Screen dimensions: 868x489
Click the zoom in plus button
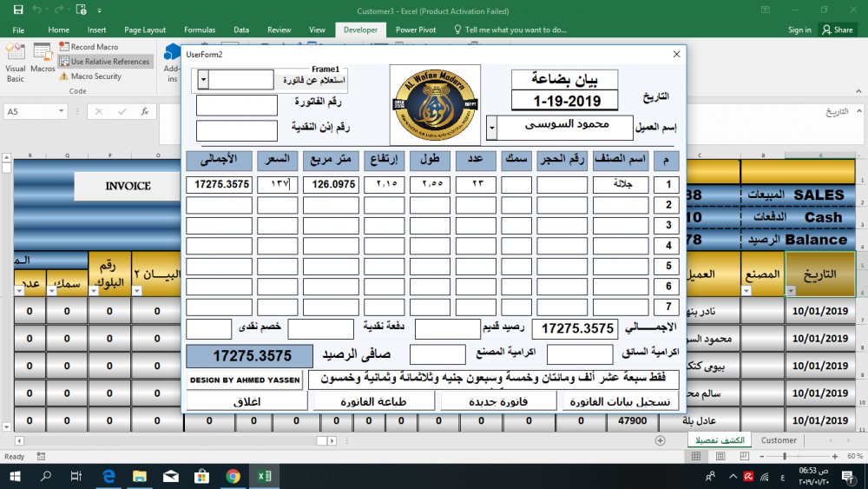point(835,456)
